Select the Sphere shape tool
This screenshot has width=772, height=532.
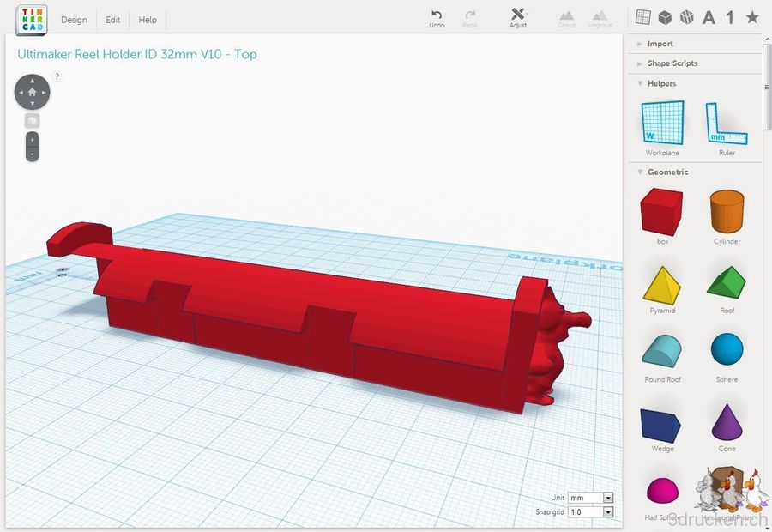(727, 349)
